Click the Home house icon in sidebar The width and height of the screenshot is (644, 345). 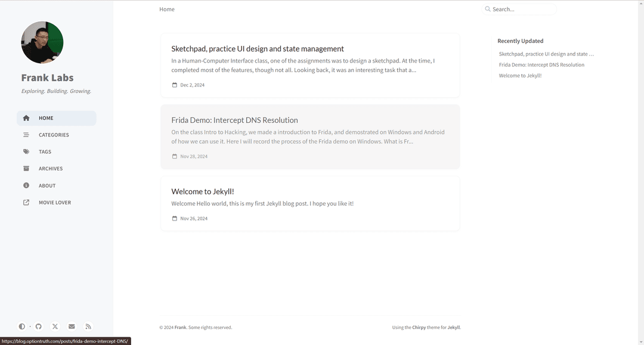click(x=26, y=118)
